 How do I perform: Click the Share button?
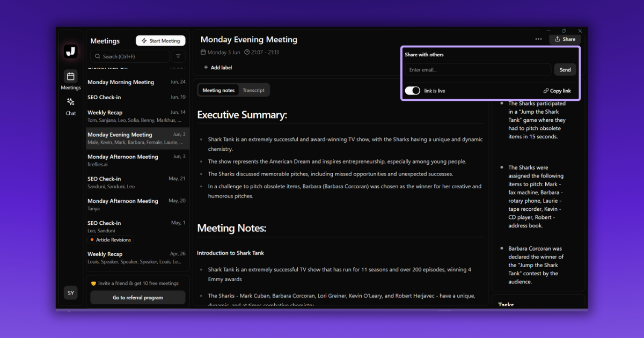[565, 39]
